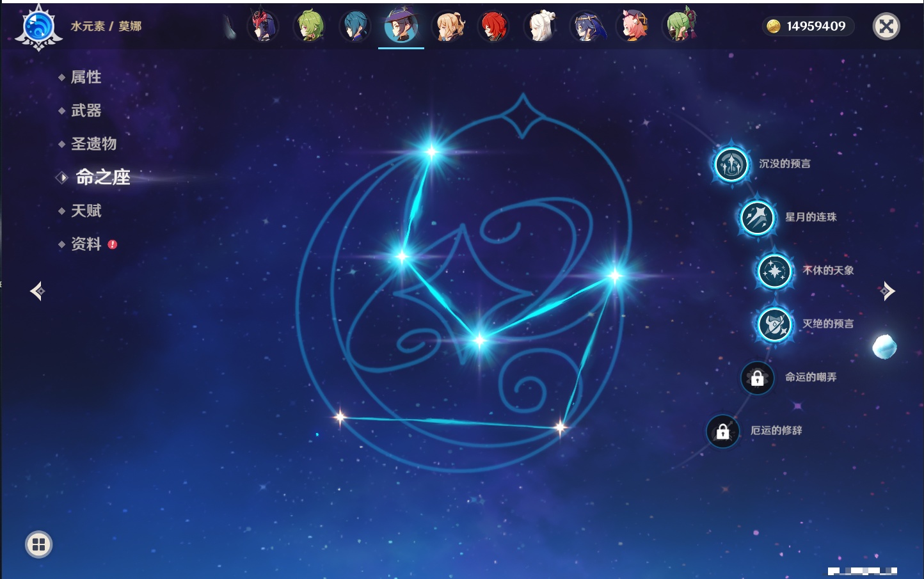Select Mona's witch hat avatar
This screenshot has height=579, width=924.
point(401,26)
